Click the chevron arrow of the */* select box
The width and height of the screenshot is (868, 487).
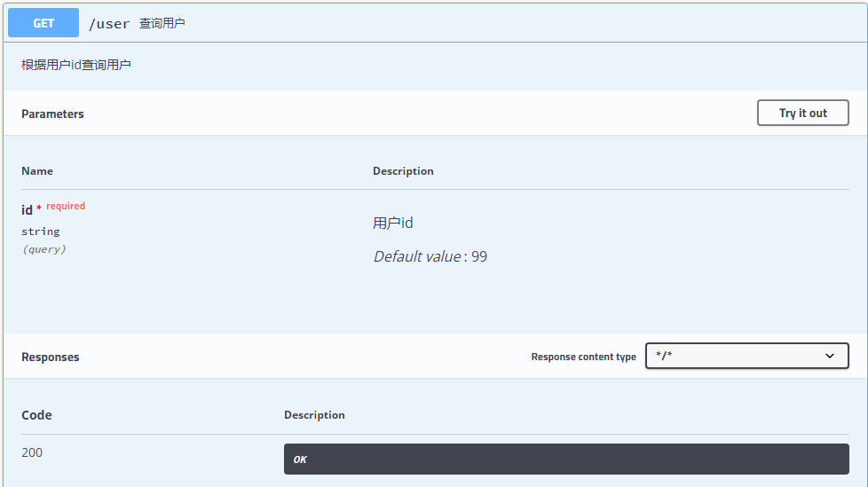pyautogui.click(x=830, y=357)
